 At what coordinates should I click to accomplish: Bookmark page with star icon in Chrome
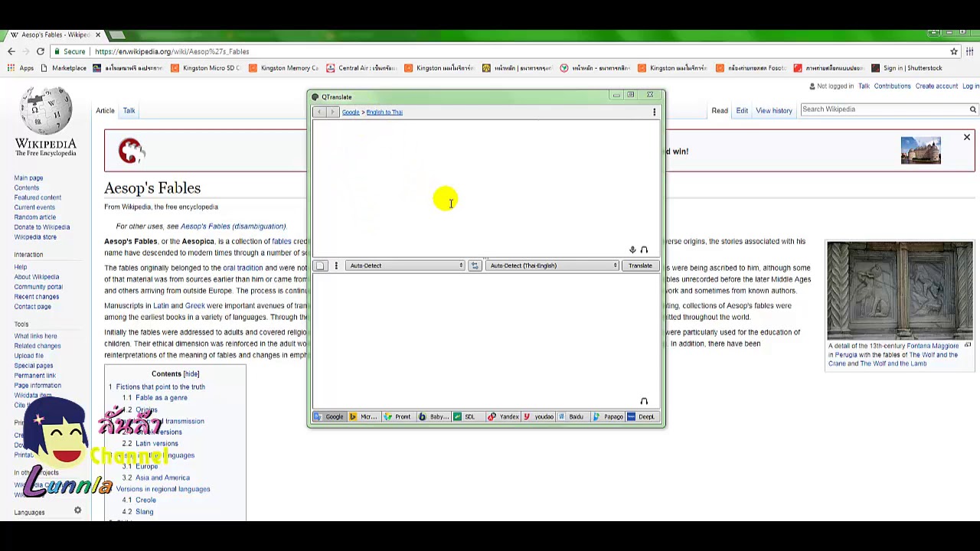coord(954,51)
